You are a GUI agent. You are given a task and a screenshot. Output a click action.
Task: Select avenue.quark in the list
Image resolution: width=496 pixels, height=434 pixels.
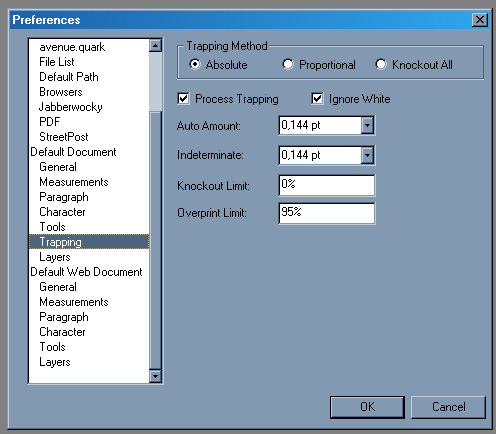pyautogui.click(x=89, y=47)
